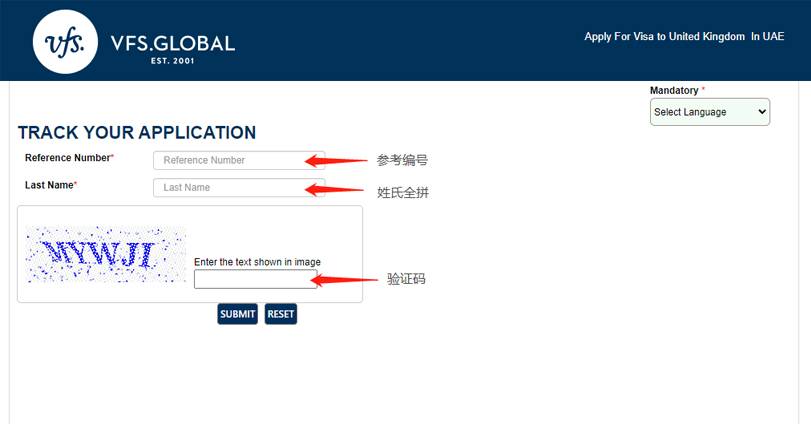Click the VFS.GLOBAL brand name text

point(174,43)
